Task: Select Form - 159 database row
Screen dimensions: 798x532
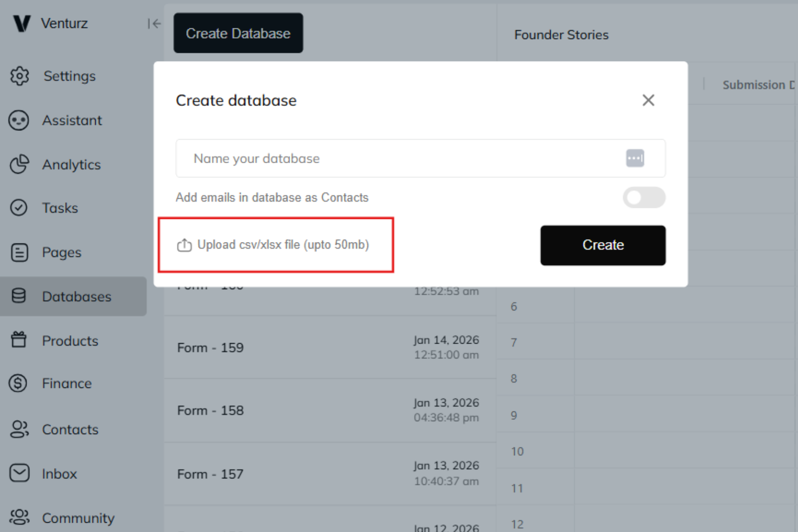Action: point(328,347)
